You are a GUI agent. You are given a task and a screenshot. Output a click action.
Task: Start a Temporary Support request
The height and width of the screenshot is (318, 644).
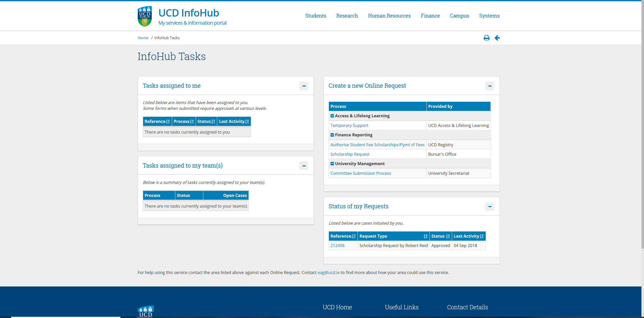click(349, 125)
